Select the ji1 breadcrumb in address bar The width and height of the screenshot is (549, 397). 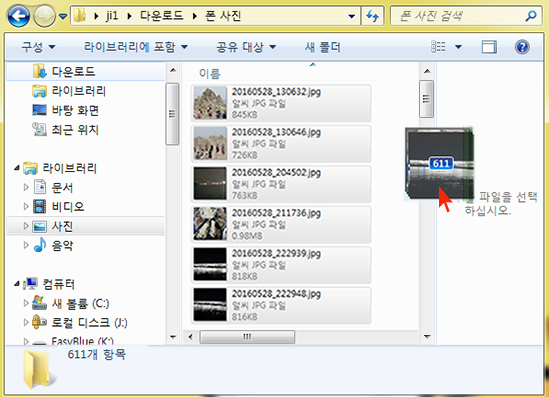[112, 16]
